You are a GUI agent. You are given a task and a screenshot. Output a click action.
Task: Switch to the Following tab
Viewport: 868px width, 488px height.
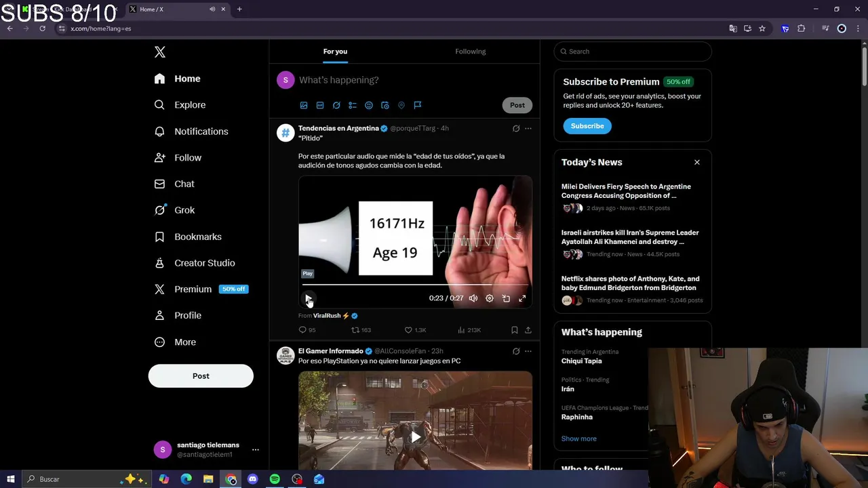pyautogui.click(x=471, y=52)
